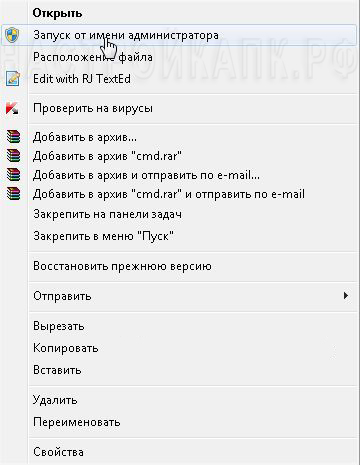Select Закрепить в меню "Пуск"

point(103,236)
